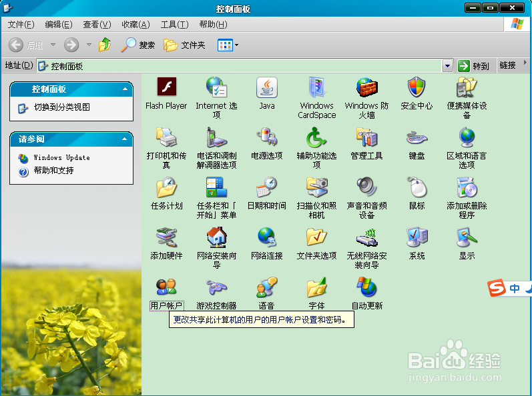532x396 pixels.
Task: Open the 帮助(H) menu
Action: pos(213,25)
